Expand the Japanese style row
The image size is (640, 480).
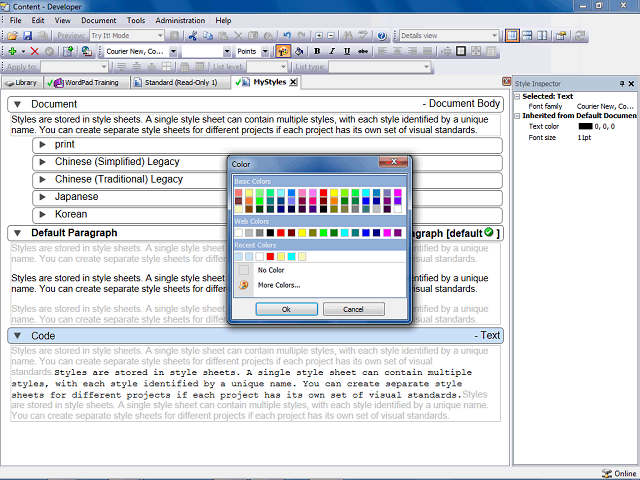[x=42, y=197]
